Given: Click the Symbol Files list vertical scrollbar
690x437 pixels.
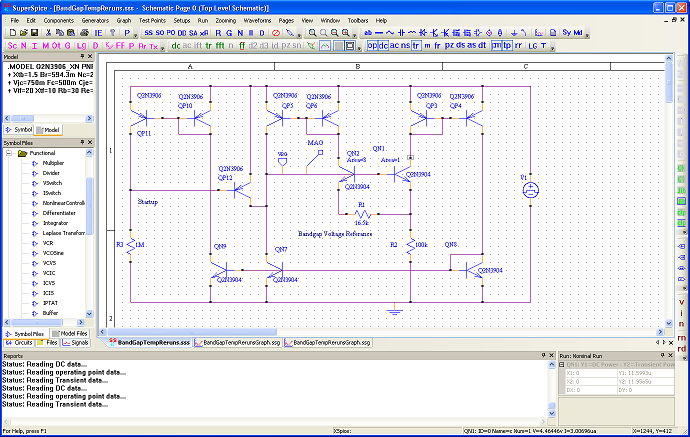Looking at the screenshot, I should [89, 233].
